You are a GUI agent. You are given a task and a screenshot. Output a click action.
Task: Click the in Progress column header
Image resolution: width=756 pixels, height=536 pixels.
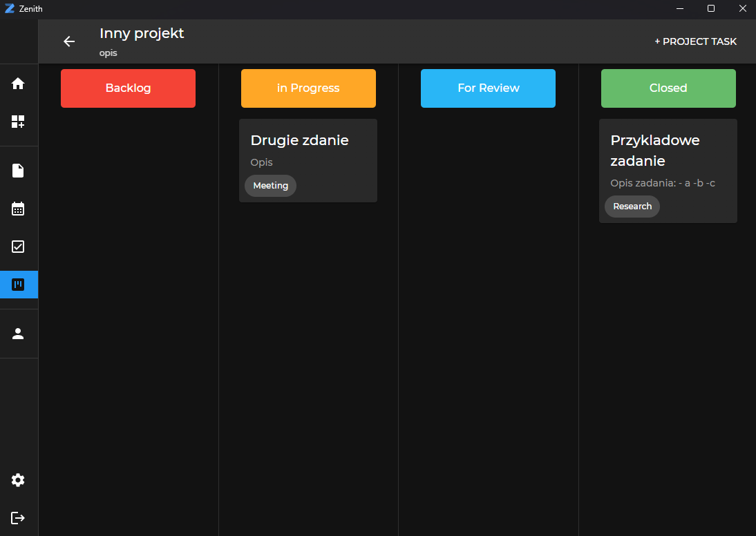[x=309, y=88]
